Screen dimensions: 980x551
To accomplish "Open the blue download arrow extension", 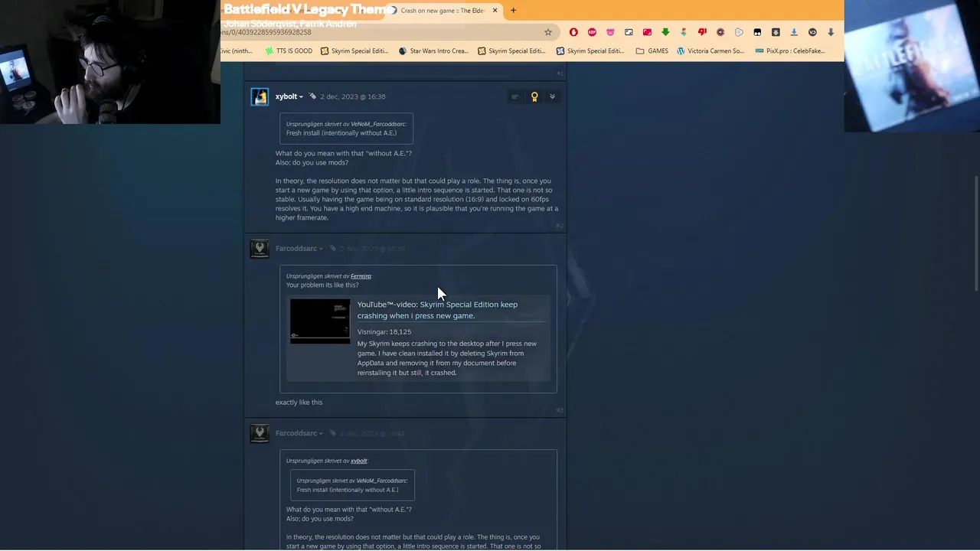I will tap(794, 32).
